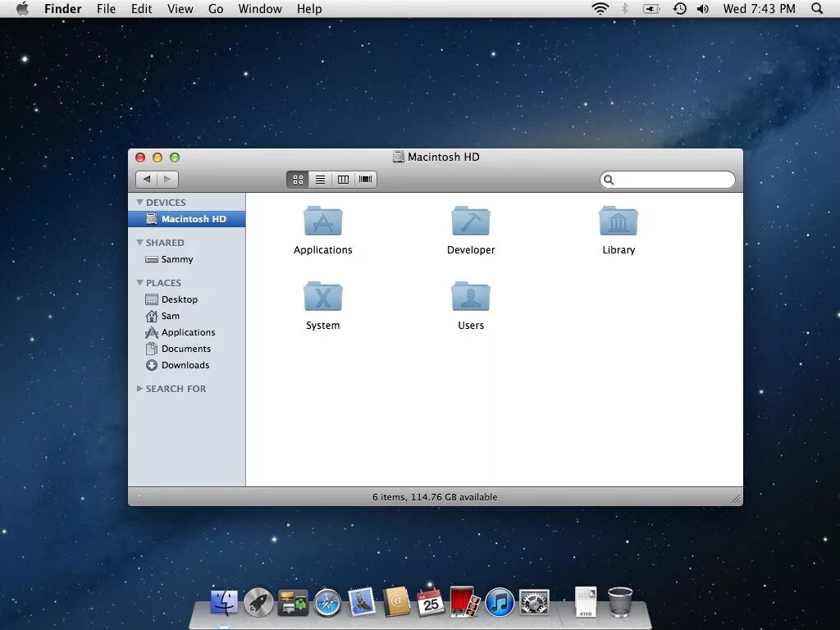Viewport: 840px width, 630px height.
Task: Switch to list view in Finder toolbar
Action: (x=320, y=180)
